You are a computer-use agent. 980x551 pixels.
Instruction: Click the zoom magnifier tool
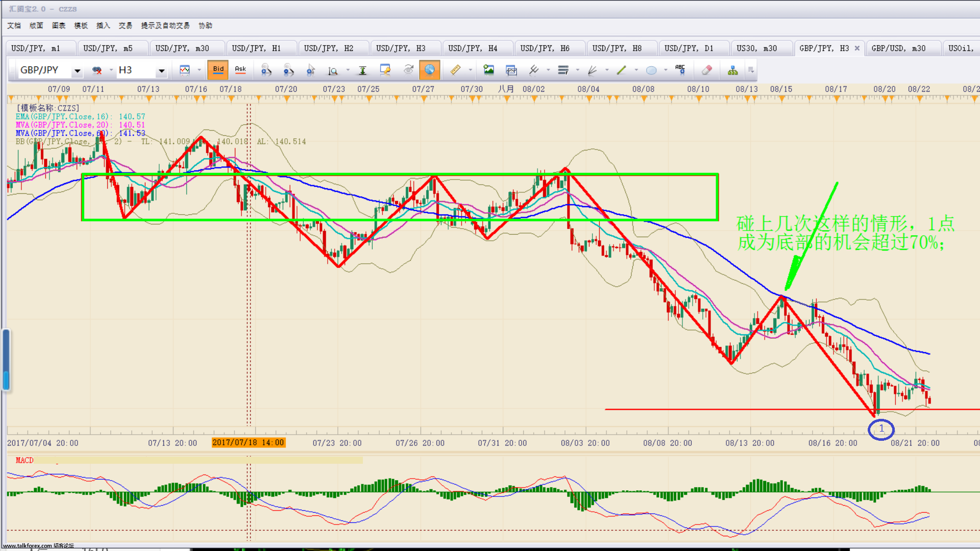333,70
